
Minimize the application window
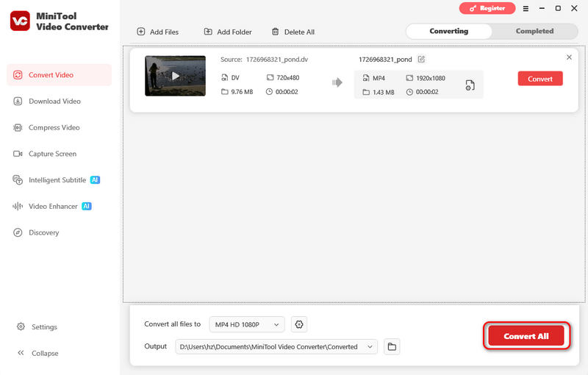pyautogui.click(x=542, y=8)
